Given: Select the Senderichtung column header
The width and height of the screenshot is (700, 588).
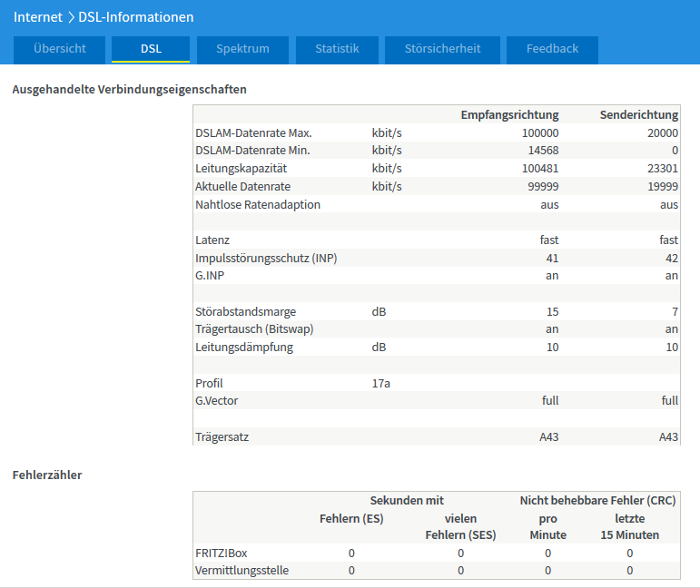Looking at the screenshot, I should [638, 115].
